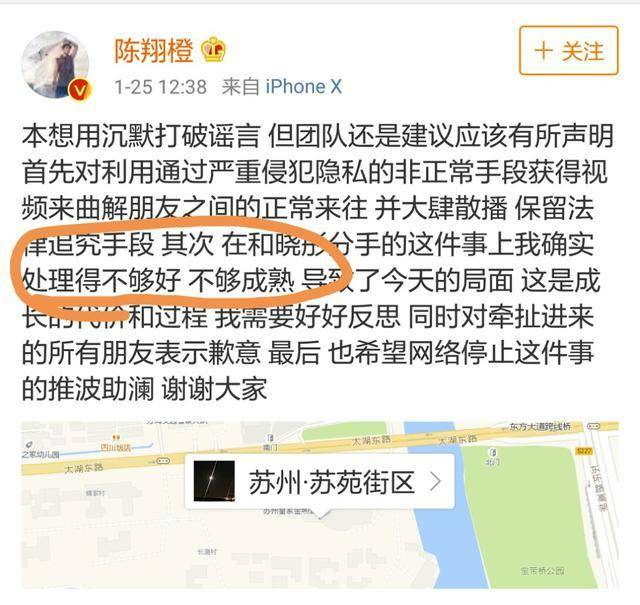The width and height of the screenshot is (640, 605).
Task: Expand the location card chevron arrow
Action: [436, 481]
